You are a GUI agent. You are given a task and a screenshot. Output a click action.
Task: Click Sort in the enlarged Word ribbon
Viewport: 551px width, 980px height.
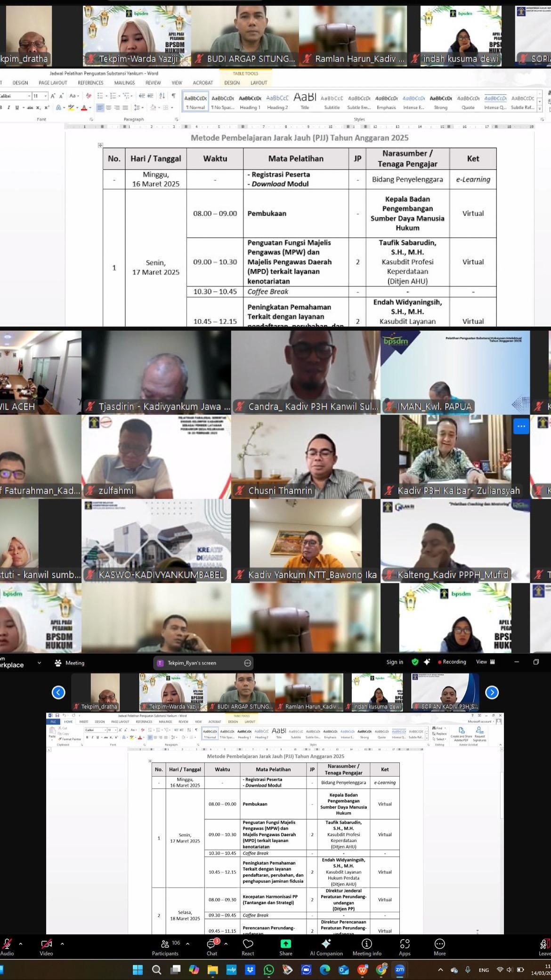click(x=162, y=96)
